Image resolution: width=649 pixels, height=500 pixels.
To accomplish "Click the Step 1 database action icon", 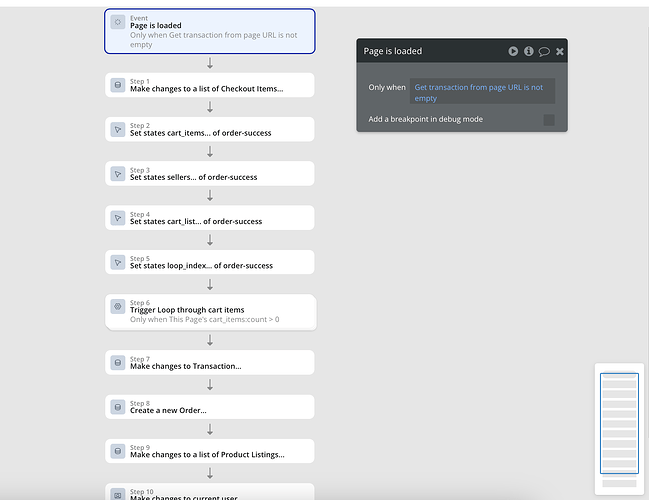I will click(x=118, y=85).
